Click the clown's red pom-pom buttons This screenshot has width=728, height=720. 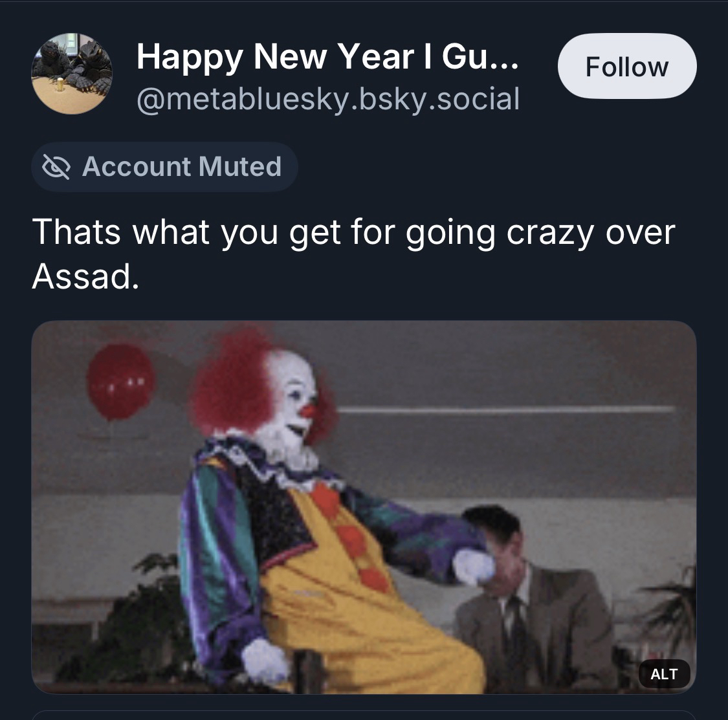pos(351,540)
